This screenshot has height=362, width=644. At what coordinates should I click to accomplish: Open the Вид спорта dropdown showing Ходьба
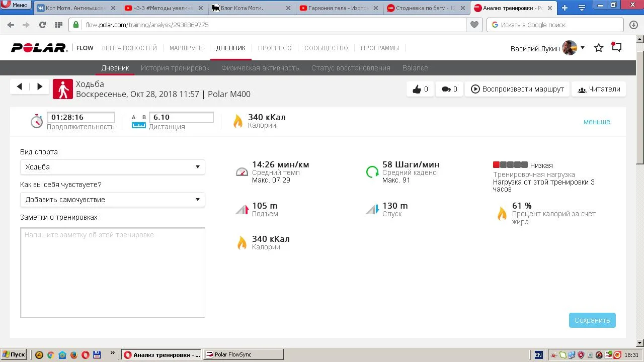pos(112,167)
